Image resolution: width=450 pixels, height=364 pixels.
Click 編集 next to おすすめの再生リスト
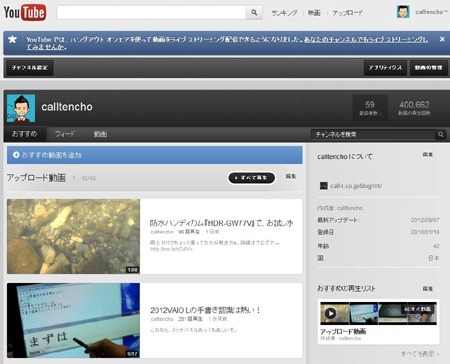point(428,289)
